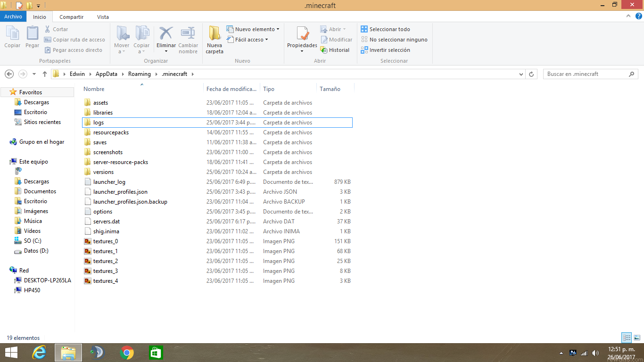This screenshot has height=362, width=644.
Task: Sort by the Nombre column header
Action: tap(142, 89)
